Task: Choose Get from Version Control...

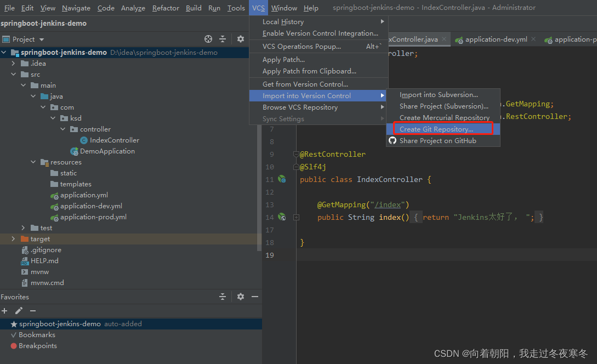Action: click(x=319, y=84)
